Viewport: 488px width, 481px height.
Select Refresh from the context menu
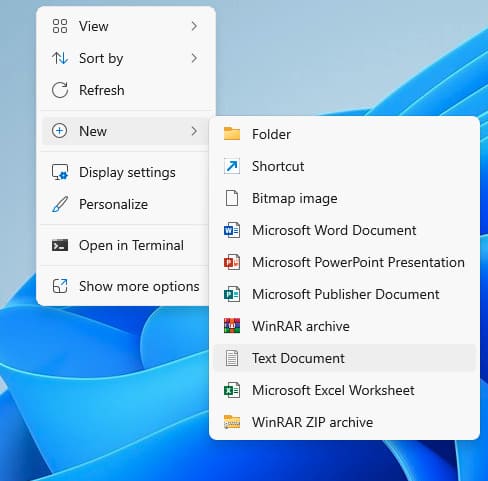(126, 90)
